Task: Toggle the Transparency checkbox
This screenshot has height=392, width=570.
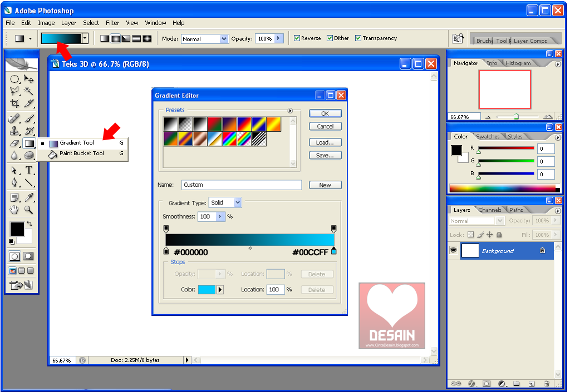Action: pyautogui.click(x=358, y=38)
